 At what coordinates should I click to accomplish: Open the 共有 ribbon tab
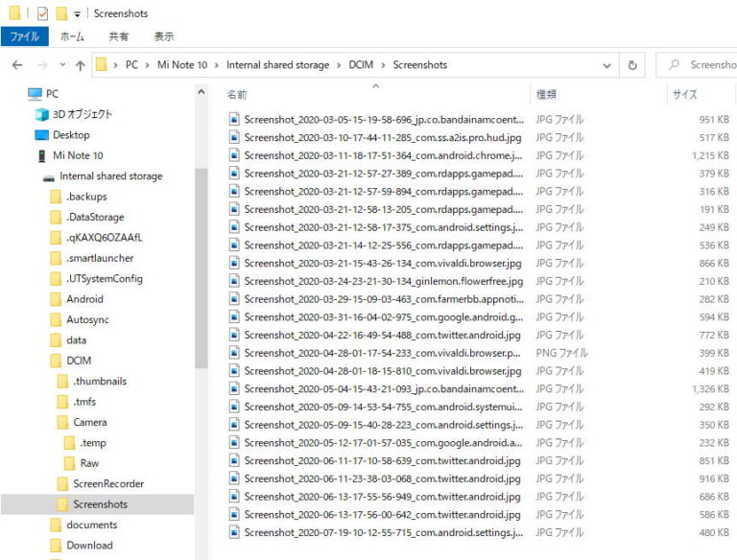coord(118,36)
